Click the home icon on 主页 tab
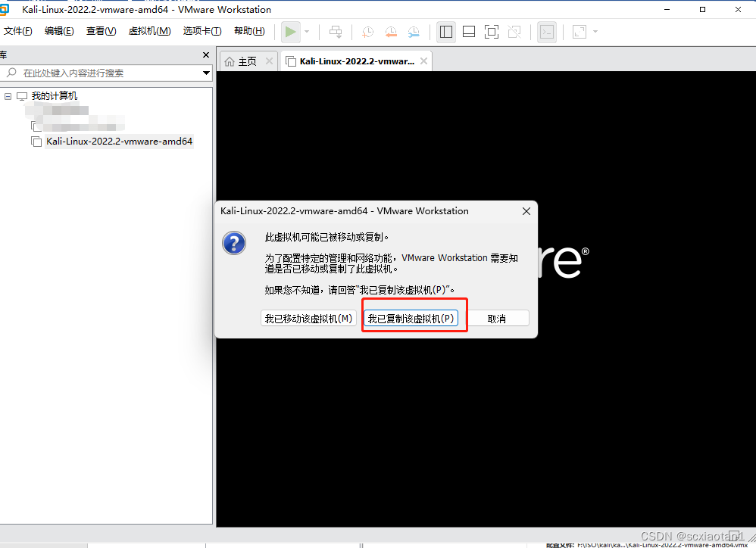 [230, 61]
